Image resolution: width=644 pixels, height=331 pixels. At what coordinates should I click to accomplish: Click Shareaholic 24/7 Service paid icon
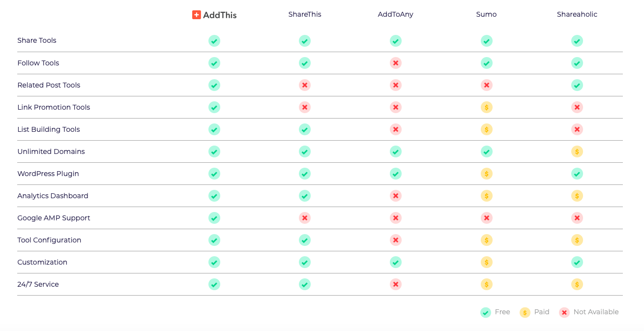coord(577,284)
